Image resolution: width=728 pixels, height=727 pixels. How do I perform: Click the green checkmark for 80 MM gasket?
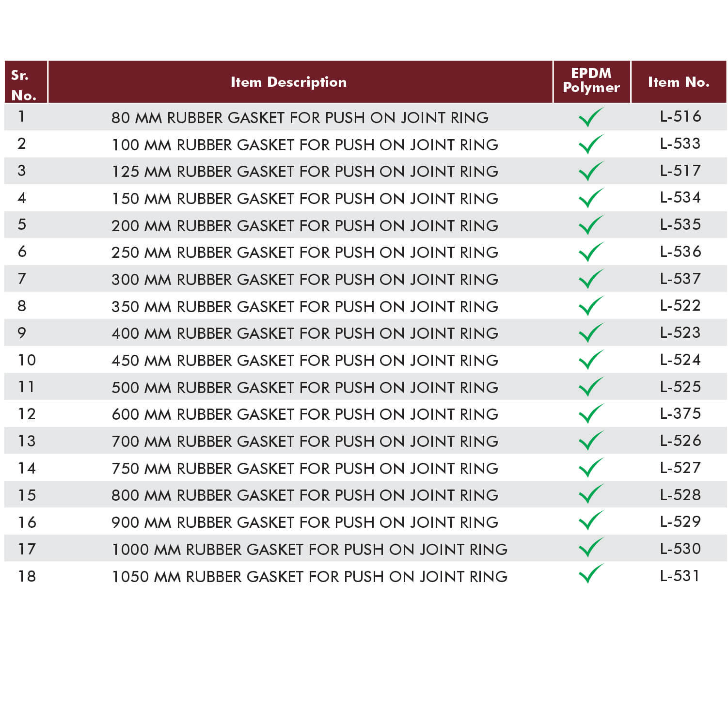pyautogui.click(x=591, y=117)
